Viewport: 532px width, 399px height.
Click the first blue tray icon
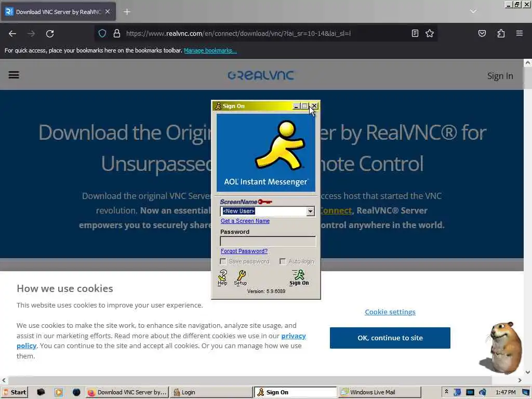(457, 392)
